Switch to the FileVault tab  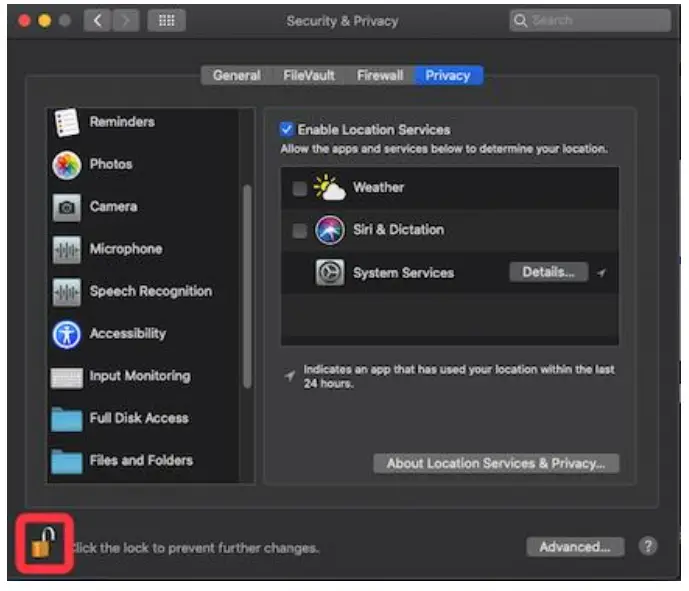(x=309, y=76)
